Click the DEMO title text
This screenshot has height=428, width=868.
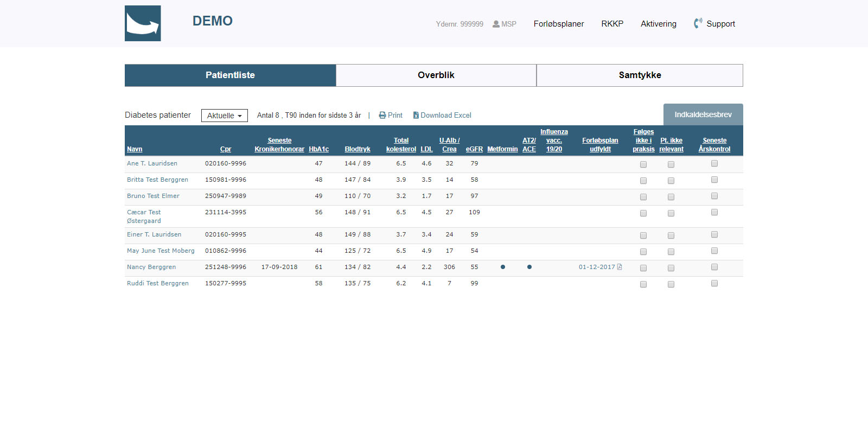(213, 21)
